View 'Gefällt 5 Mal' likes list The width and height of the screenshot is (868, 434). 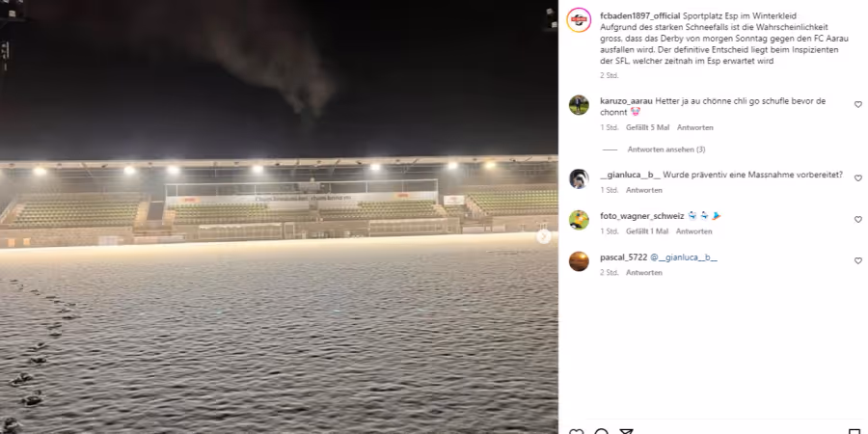(x=648, y=127)
